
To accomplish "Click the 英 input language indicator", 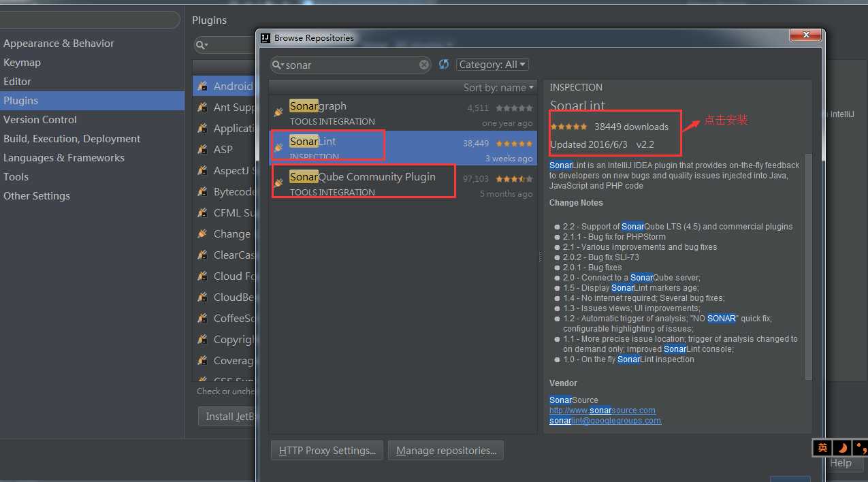I will [823, 447].
